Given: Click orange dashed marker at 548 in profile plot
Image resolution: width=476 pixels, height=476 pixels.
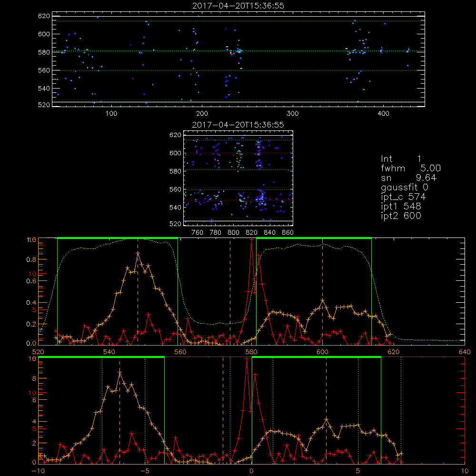Looking at the screenshot, I should [138, 291].
